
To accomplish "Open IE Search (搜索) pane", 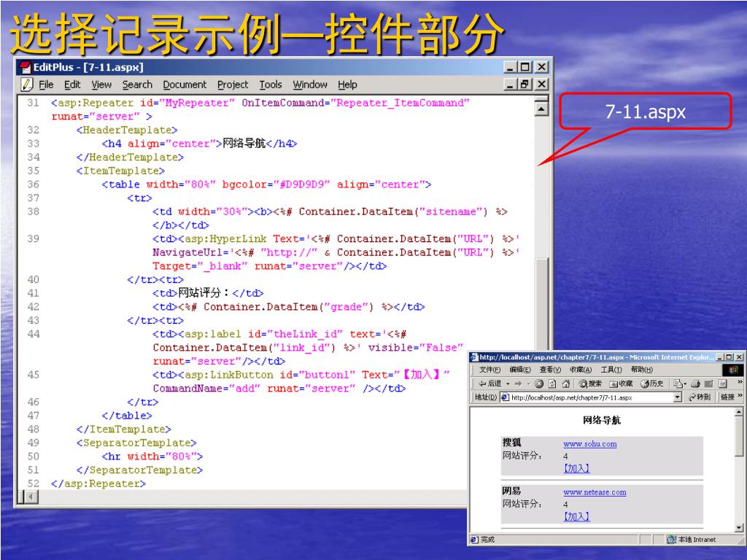I will tap(590, 384).
